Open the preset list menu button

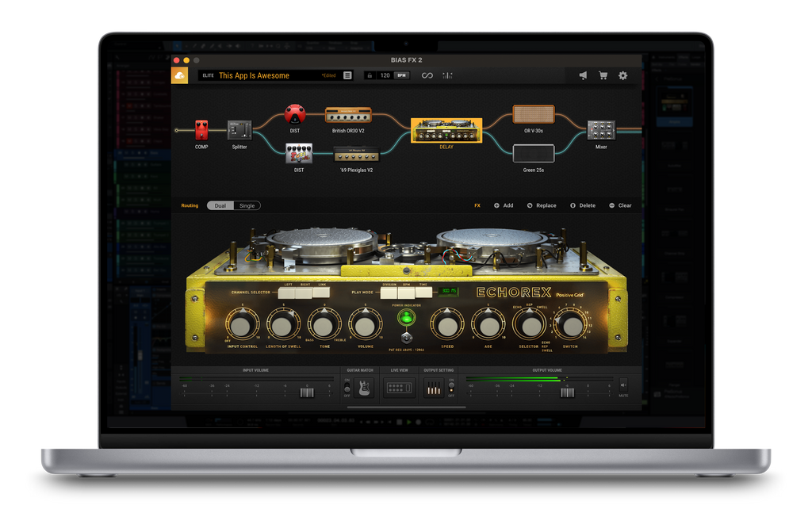point(347,75)
